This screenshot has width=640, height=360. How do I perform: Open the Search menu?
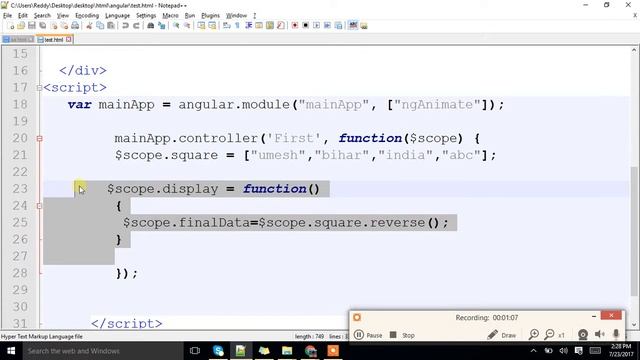pos(42,16)
